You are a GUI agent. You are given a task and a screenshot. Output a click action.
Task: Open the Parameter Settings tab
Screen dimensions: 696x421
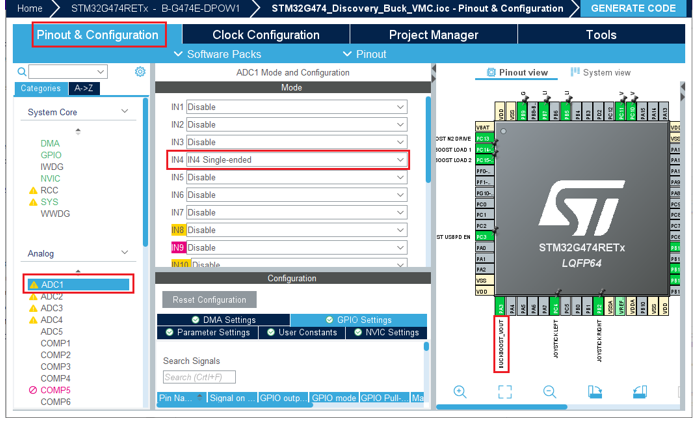point(208,333)
